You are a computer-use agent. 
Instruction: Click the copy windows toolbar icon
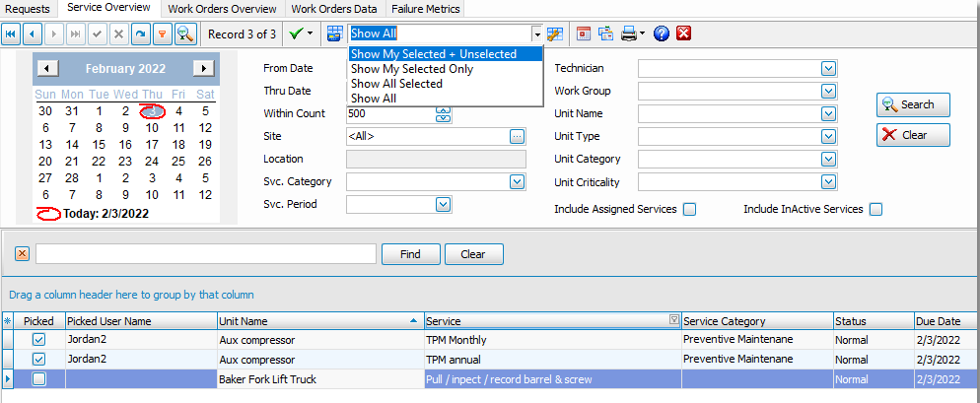605,34
